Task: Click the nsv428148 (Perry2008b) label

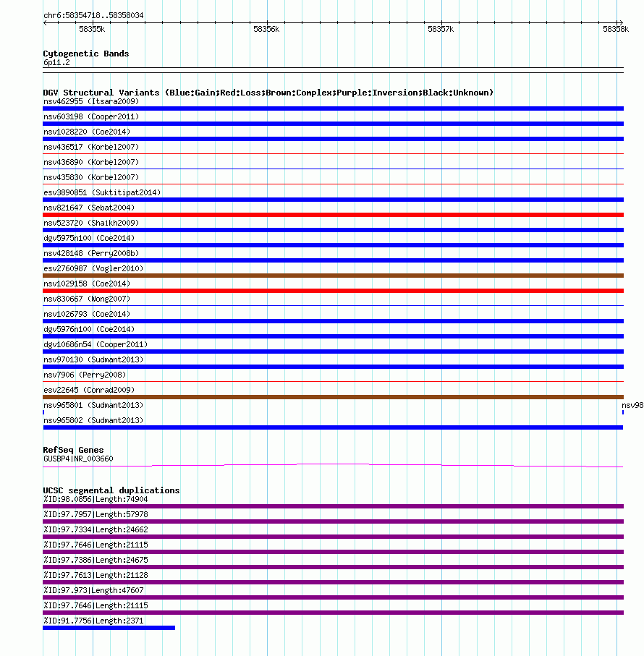Action: [91, 254]
